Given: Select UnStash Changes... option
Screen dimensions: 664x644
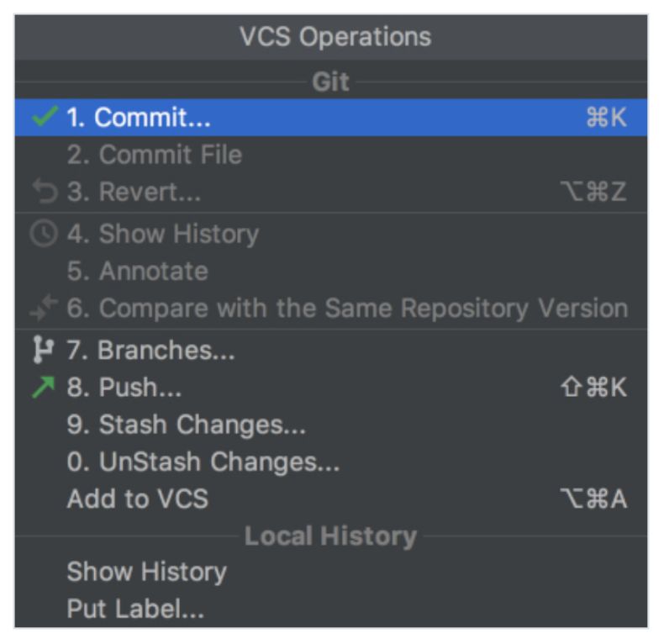Looking at the screenshot, I should click(203, 462).
